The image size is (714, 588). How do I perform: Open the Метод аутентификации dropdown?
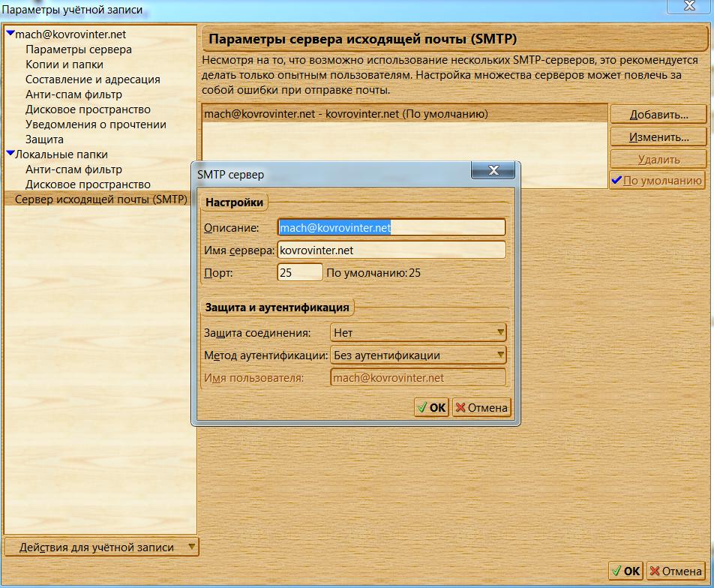(x=418, y=355)
